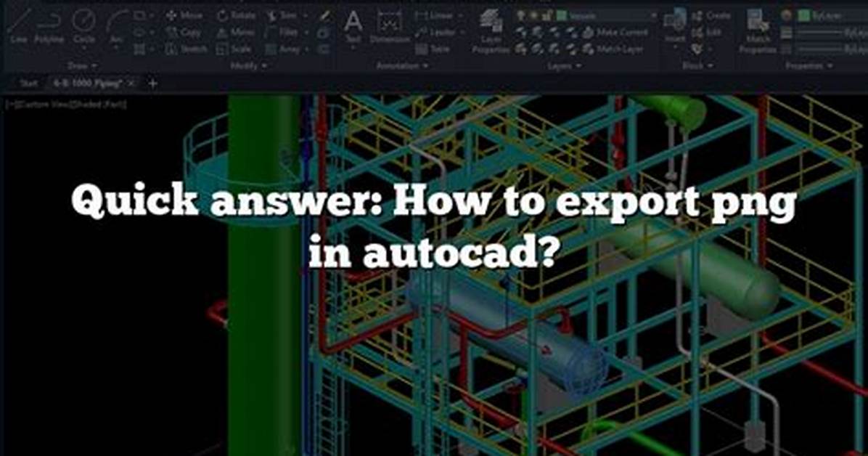Activate the Trim command
The height and width of the screenshot is (456, 868).
coord(282,15)
